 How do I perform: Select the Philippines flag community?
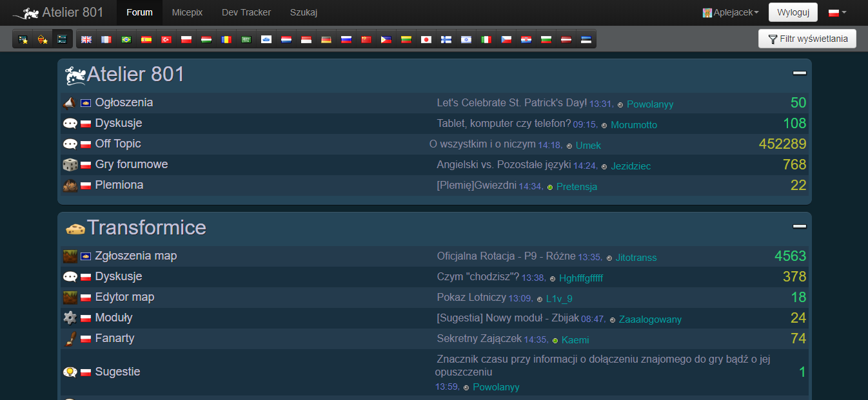coord(386,39)
